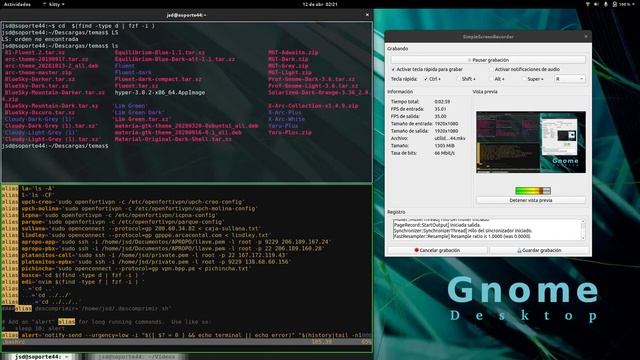640x360 pixels.
Task: Click the 'pichincha' alias line in editor
Action: point(126,269)
